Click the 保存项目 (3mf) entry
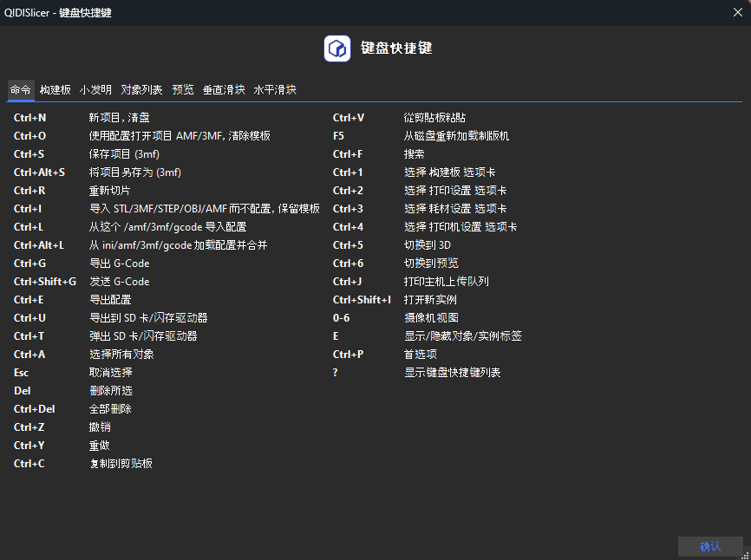This screenshot has height=560, width=751. click(x=124, y=154)
